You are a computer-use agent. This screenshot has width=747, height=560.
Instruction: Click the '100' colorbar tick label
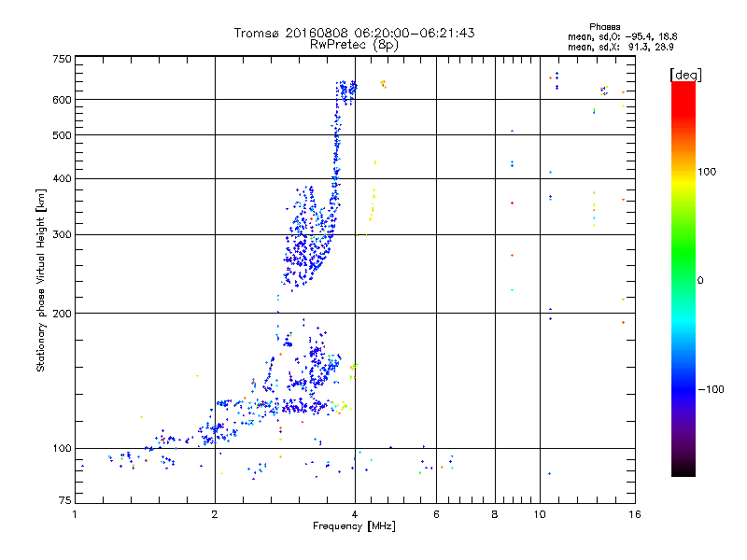pyautogui.click(x=707, y=172)
